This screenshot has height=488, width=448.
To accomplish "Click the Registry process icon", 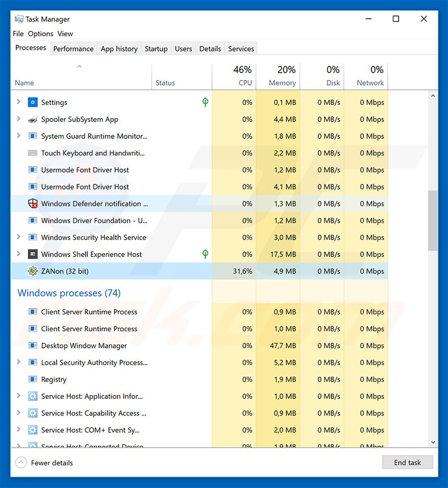I will point(33,379).
